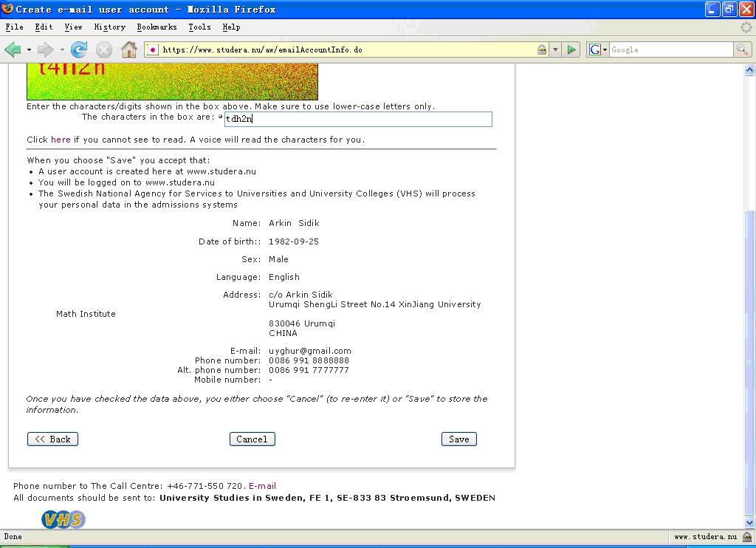Image resolution: width=756 pixels, height=548 pixels.
Task: Click the Stop loading icon
Action: click(x=103, y=49)
